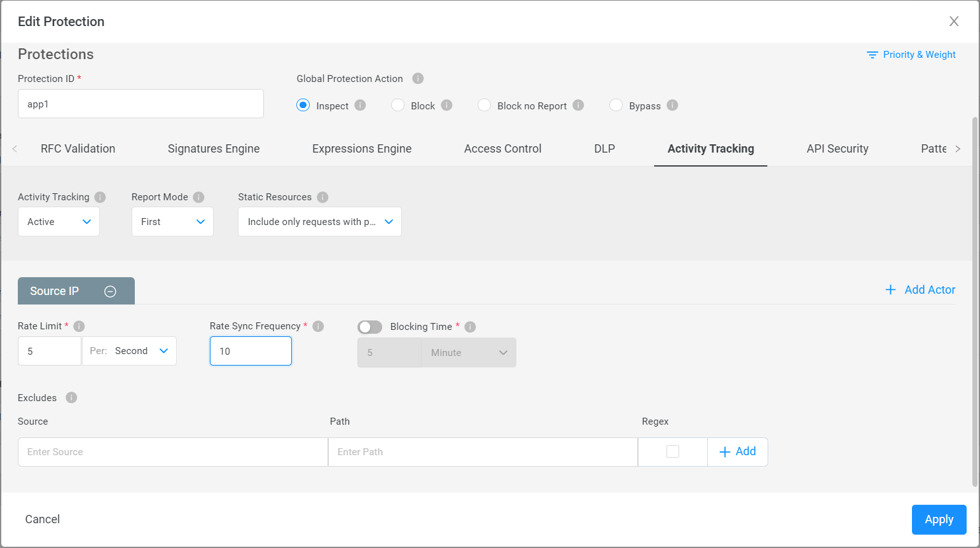Select the Block radio button
The height and width of the screenshot is (548, 980).
click(x=398, y=106)
